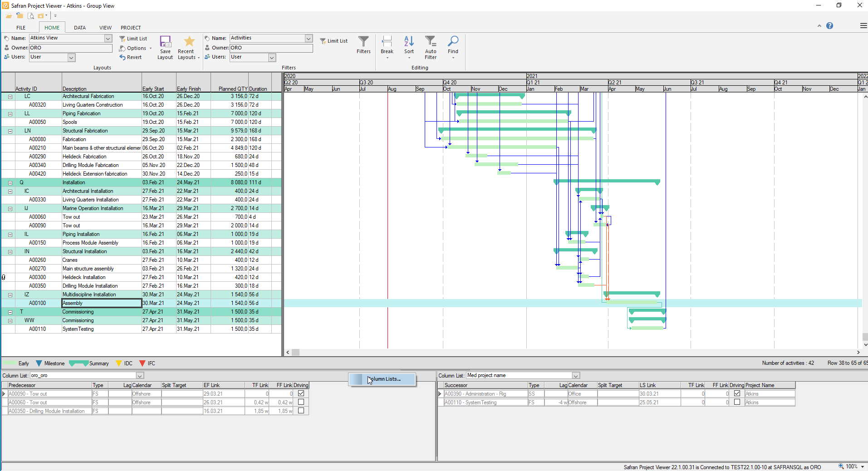
Task: Open the Layouts Users dropdown
Action: [71, 58]
